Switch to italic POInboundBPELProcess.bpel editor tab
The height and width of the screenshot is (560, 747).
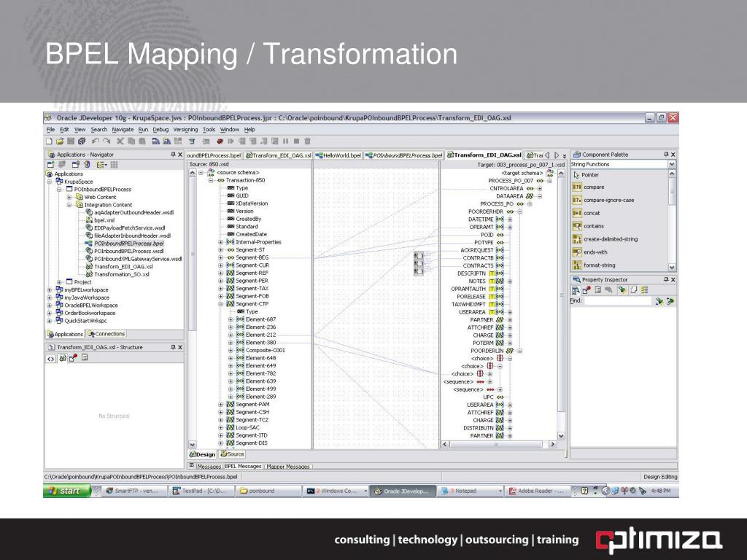click(x=403, y=155)
